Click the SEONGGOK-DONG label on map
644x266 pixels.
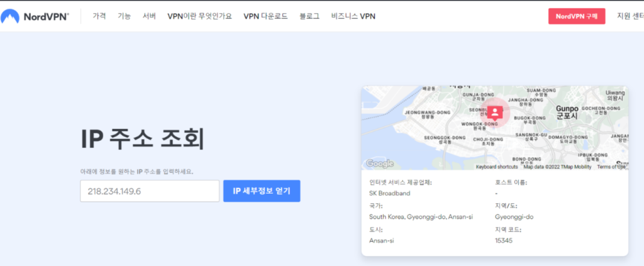[445, 140]
